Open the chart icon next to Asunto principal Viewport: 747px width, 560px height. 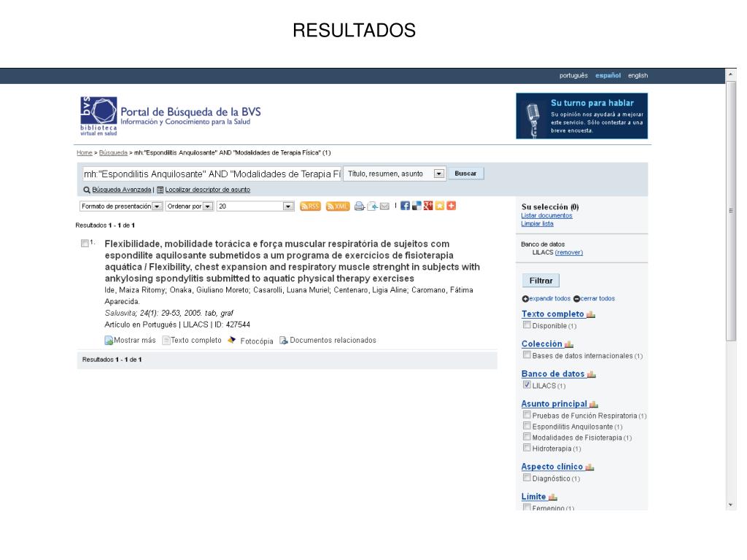594,404
